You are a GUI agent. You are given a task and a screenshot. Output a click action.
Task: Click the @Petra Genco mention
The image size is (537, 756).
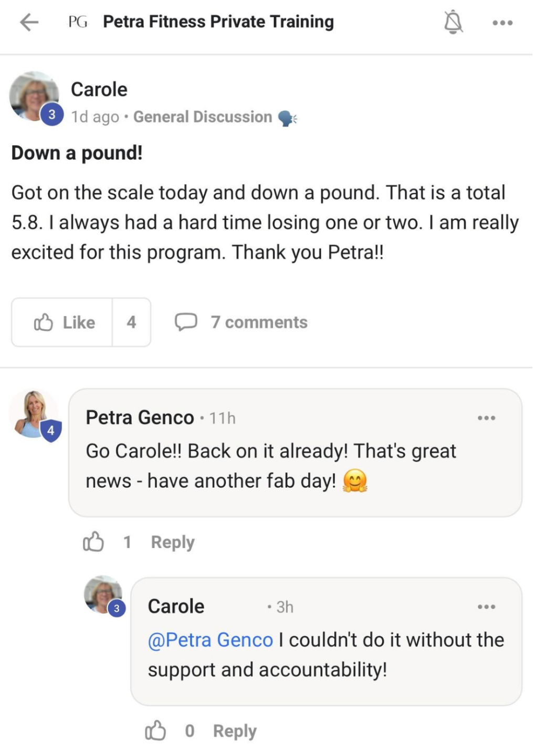pos(210,640)
